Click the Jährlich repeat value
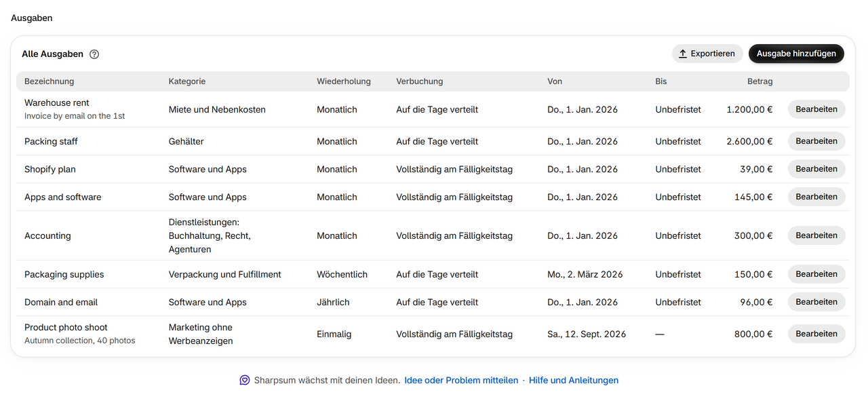This screenshot has width=868, height=403. point(334,303)
